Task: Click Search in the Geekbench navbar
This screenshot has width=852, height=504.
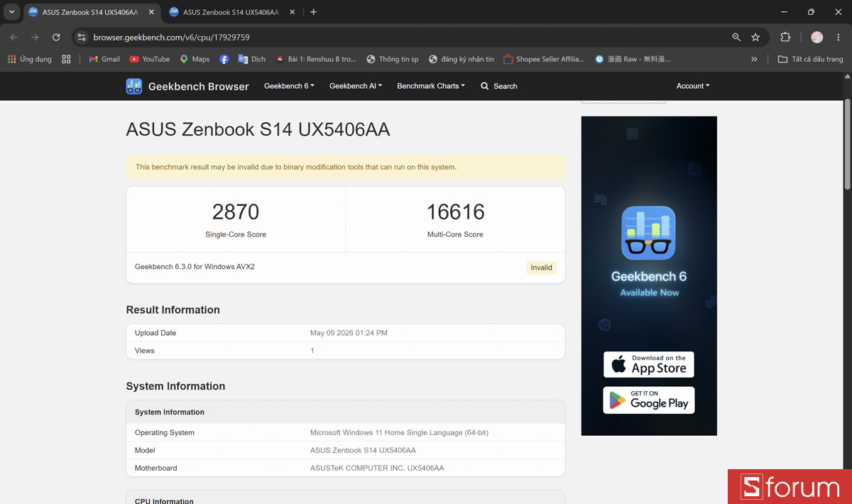Action: click(499, 86)
